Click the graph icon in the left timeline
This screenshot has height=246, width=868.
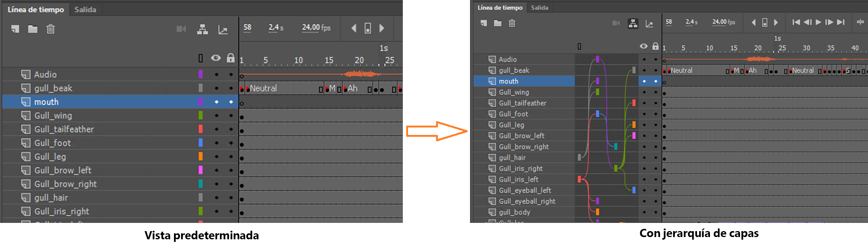223,29
